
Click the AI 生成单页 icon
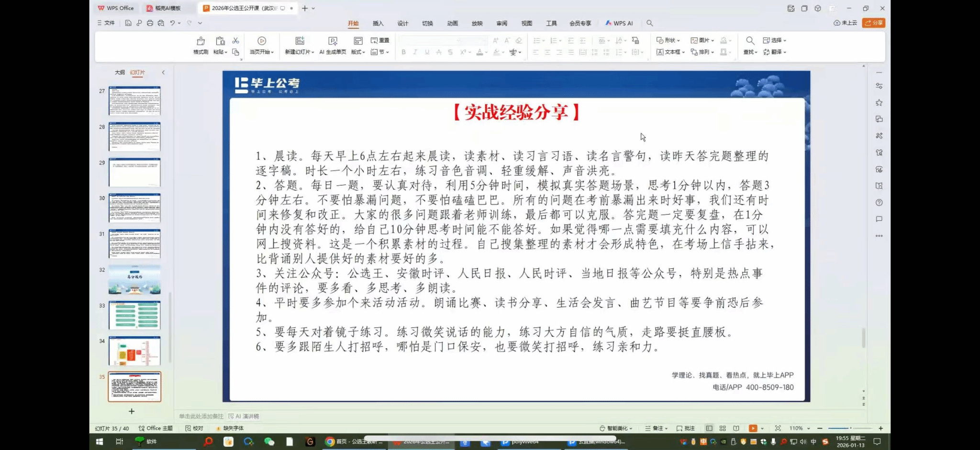coord(333,42)
